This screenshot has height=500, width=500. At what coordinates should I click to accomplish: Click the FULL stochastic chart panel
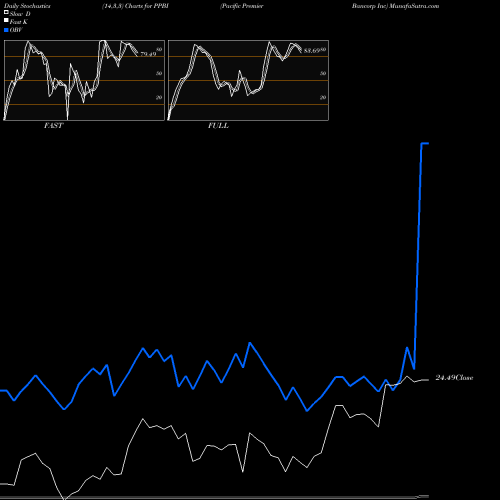pyautogui.click(x=248, y=80)
